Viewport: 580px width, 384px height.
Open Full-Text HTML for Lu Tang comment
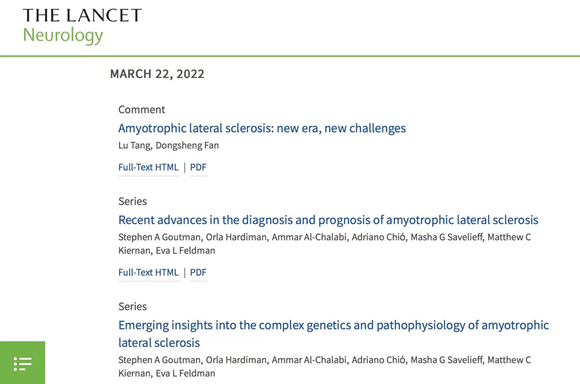point(148,167)
